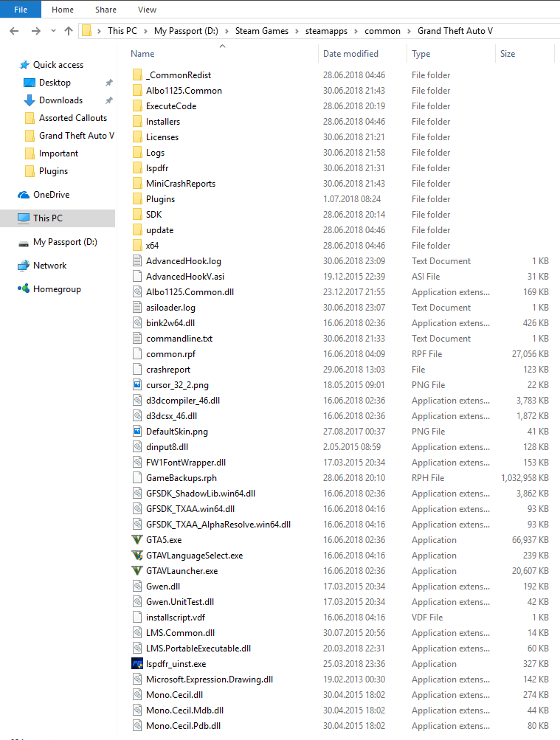
Task: Select OneDrive in navigation pane
Action: (x=52, y=195)
